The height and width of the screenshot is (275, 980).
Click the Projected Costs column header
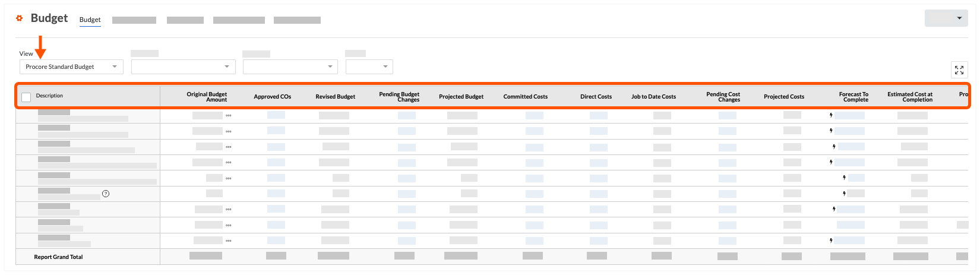[784, 97]
